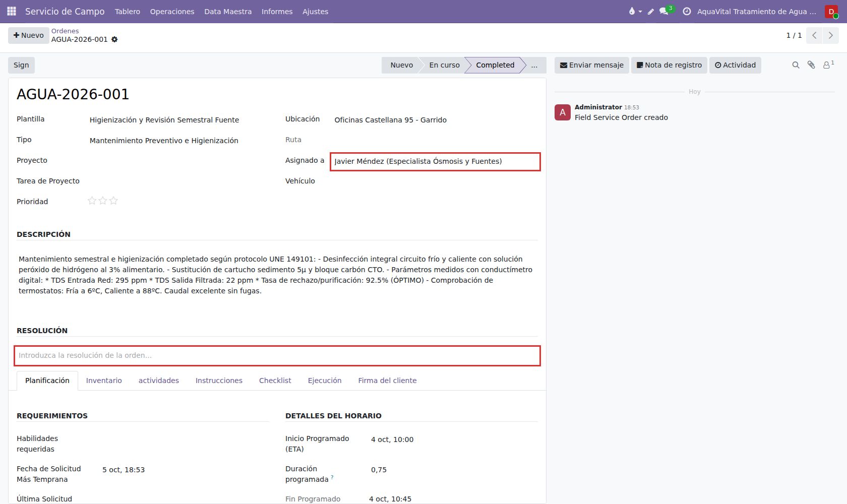This screenshot has height=504, width=847.
Task: Open the Ajustes menu
Action: [x=315, y=11]
